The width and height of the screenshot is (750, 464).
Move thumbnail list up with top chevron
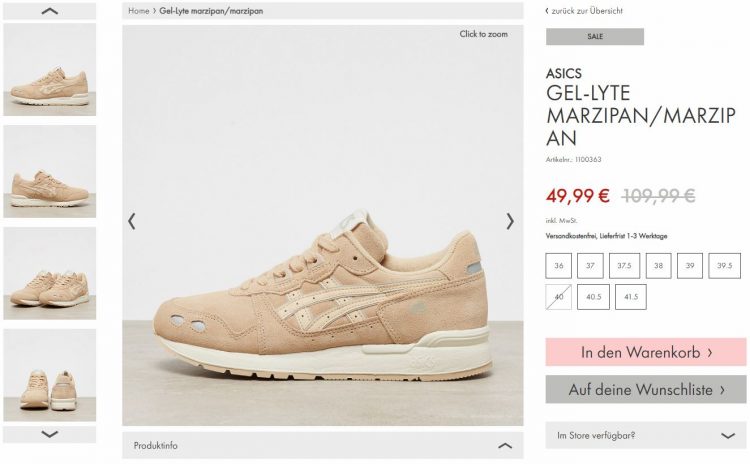[x=50, y=11]
